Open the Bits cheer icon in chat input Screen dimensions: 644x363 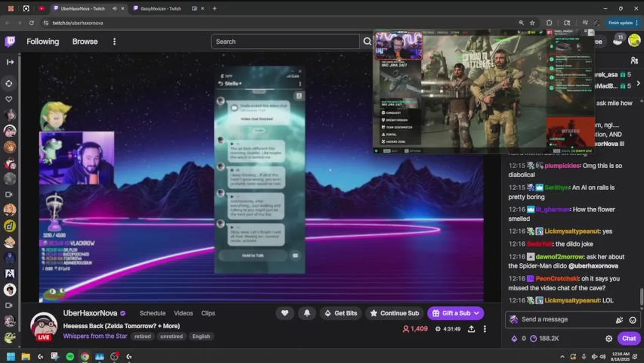tap(619, 320)
